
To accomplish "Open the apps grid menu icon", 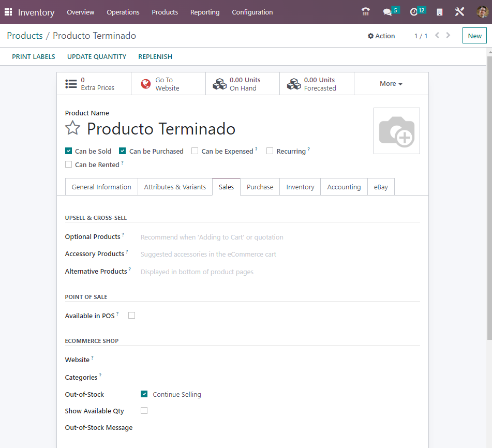I will [8, 12].
